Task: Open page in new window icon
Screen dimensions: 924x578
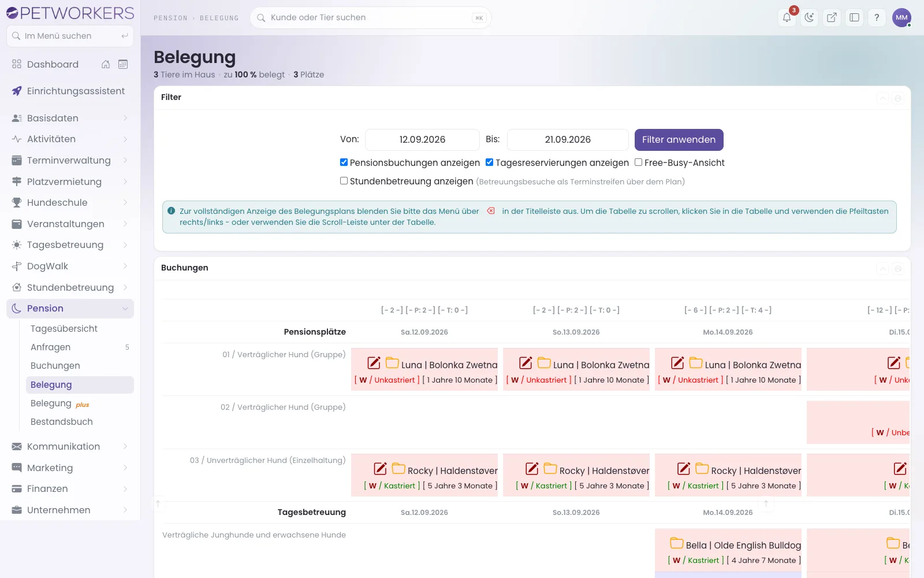Action: 832,17
